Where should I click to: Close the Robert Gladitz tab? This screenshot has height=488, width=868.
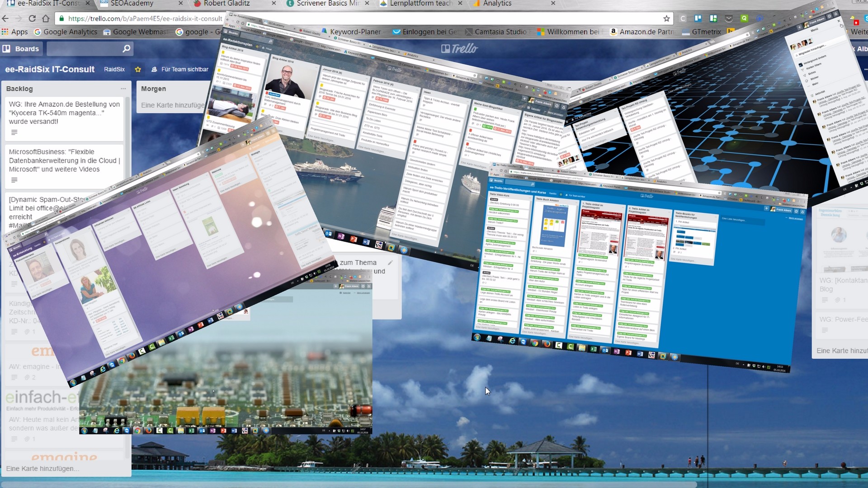[274, 3]
